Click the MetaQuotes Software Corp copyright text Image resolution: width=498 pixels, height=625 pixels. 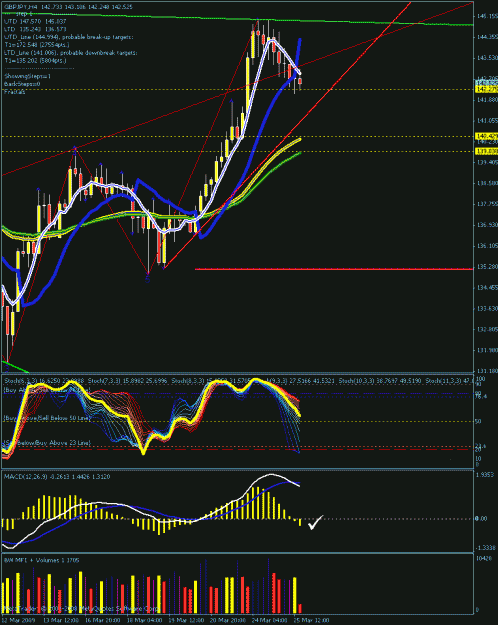(x=81, y=609)
